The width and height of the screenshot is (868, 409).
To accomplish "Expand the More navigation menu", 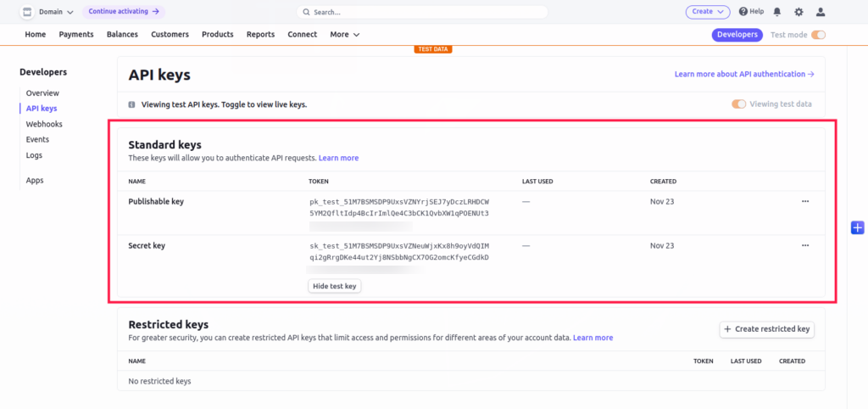I will [x=345, y=34].
